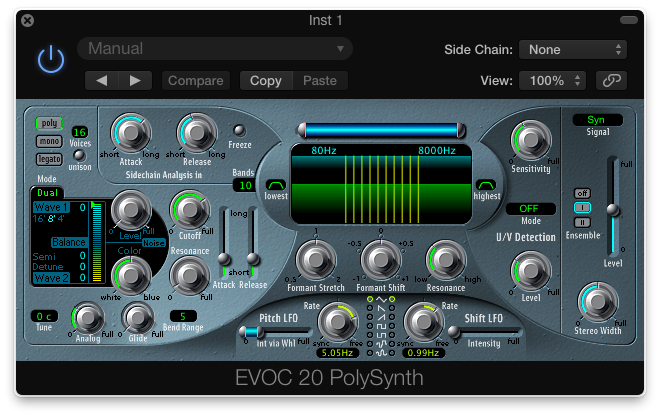Select triangle waveform for Shift LFO

click(392, 299)
